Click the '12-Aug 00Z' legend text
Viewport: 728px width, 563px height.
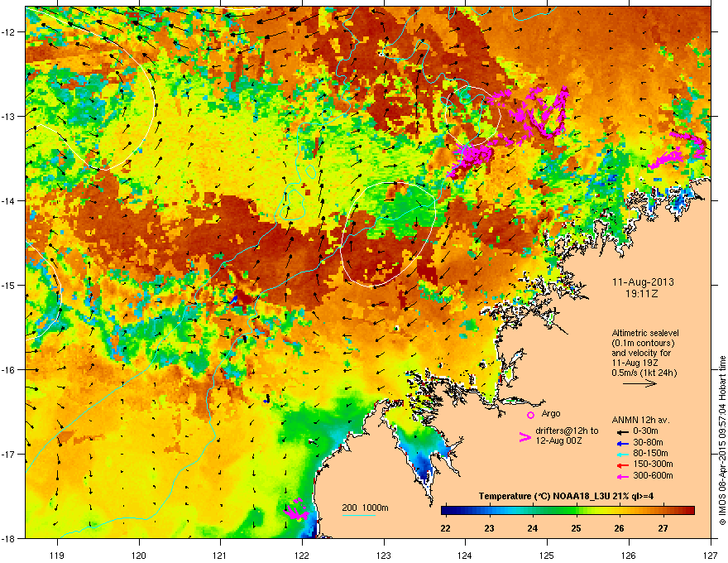pos(558,440)
